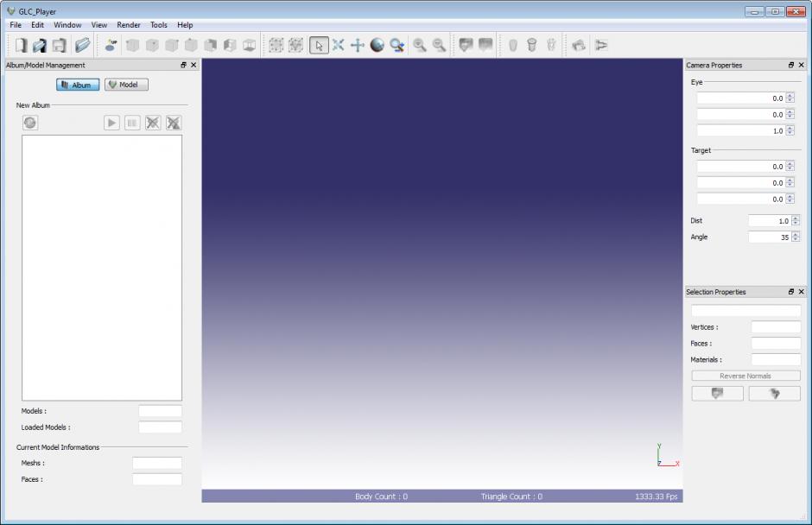The height and width of the screenshot is (525, 812).
Task: Click the Reverse Normals button
Action: click(745, 376)
